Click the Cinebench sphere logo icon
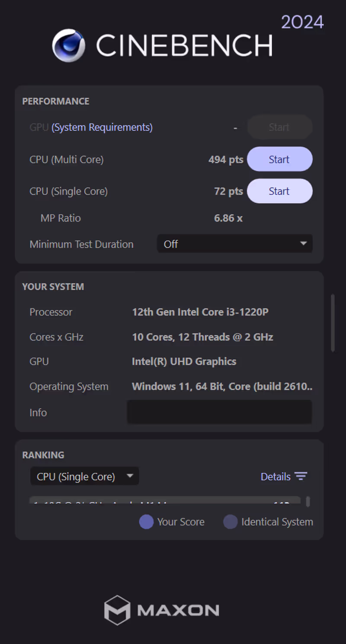Screen dimensions: 346x644 68,45
